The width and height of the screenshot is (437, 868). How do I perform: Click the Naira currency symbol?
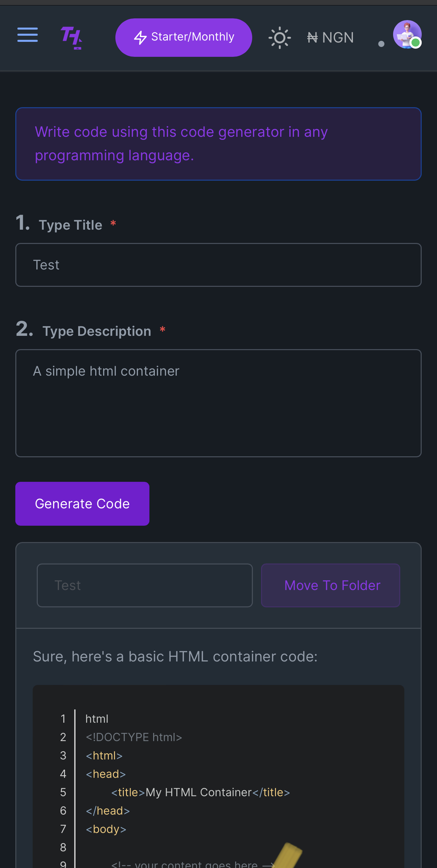tap(312, 37)
